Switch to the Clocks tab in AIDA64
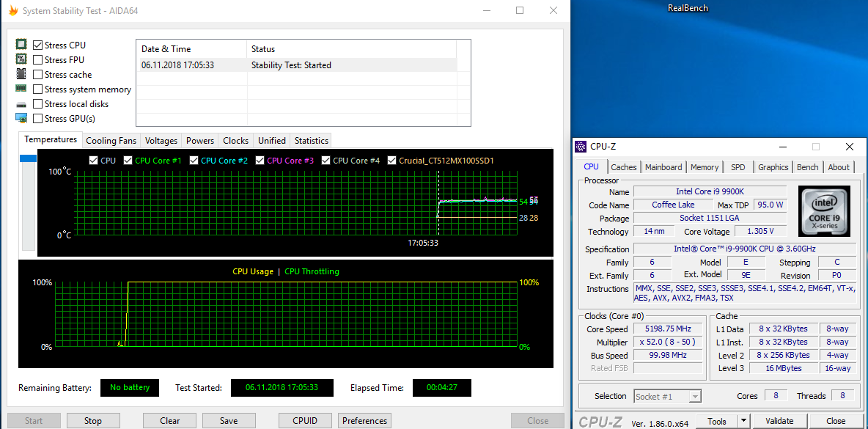Viewport: 868px width, 429px height. [236, 141]
